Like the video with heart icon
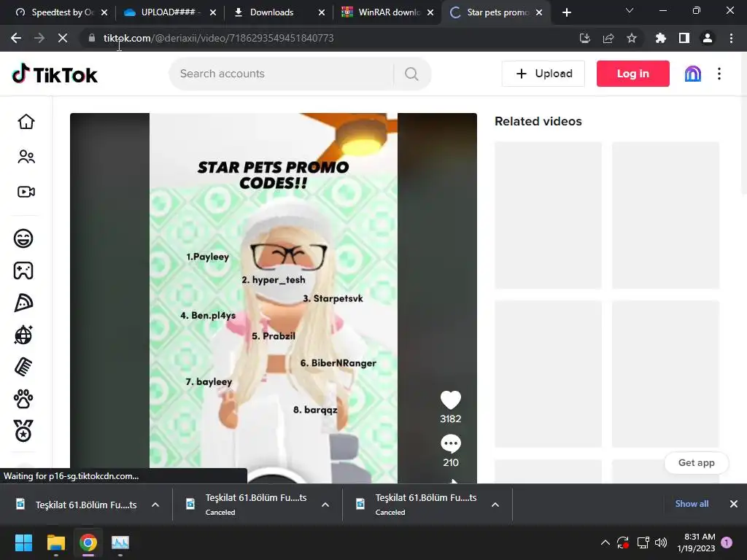The height and width of the screenshot is (560, 747). [451, 400]
